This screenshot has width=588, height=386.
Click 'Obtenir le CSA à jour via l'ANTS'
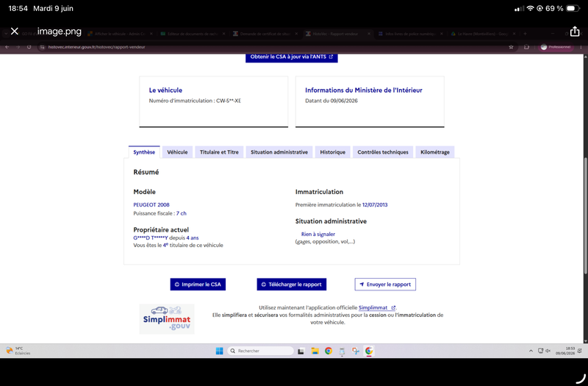(291, 57)
